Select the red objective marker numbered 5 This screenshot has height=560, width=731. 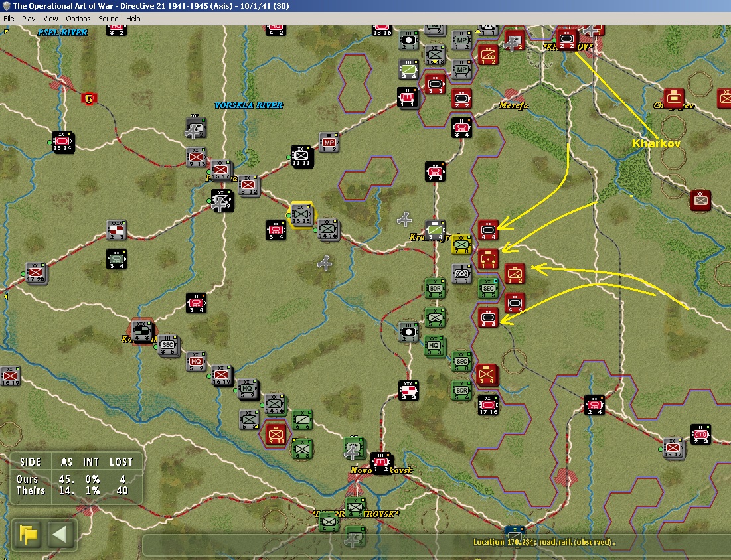coord(88,98)
